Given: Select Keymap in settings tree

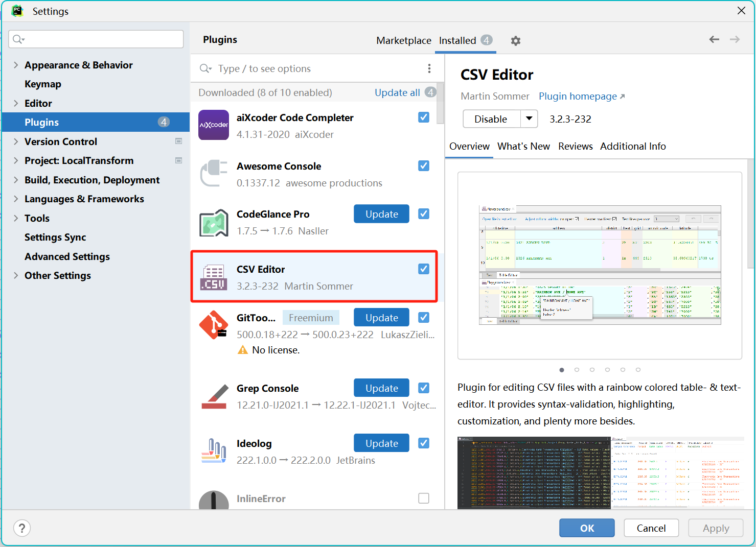Looking at the screenshot, I should coord(43,84).
